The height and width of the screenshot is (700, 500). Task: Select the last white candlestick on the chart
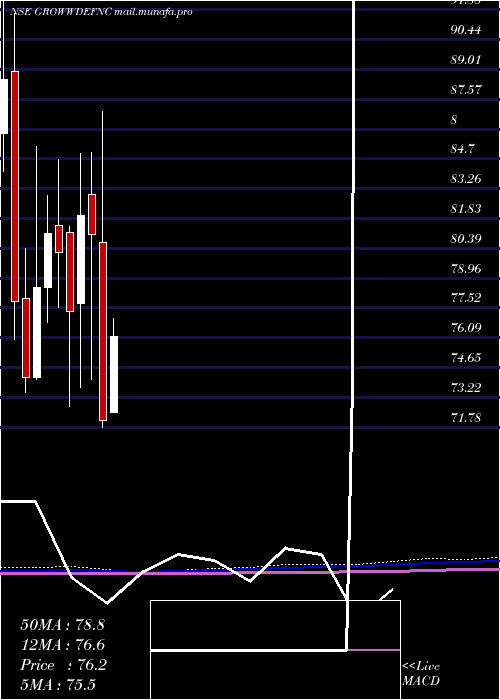114,375
